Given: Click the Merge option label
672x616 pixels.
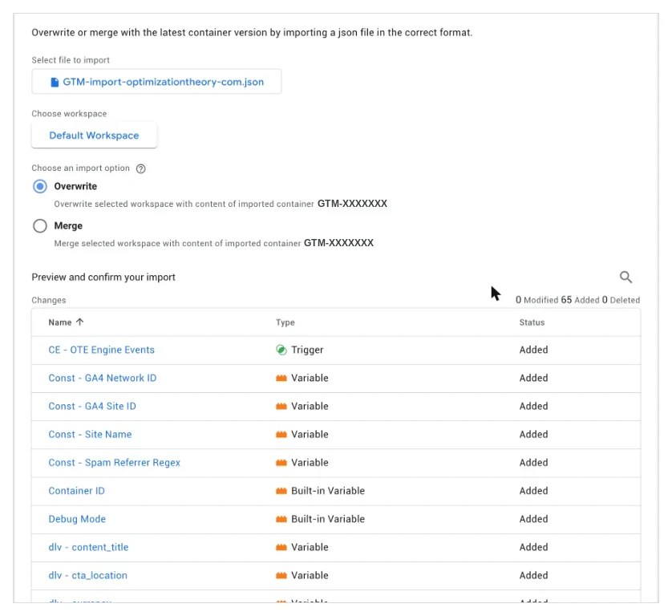Looking at the screenshot, I should click(68, 226).
